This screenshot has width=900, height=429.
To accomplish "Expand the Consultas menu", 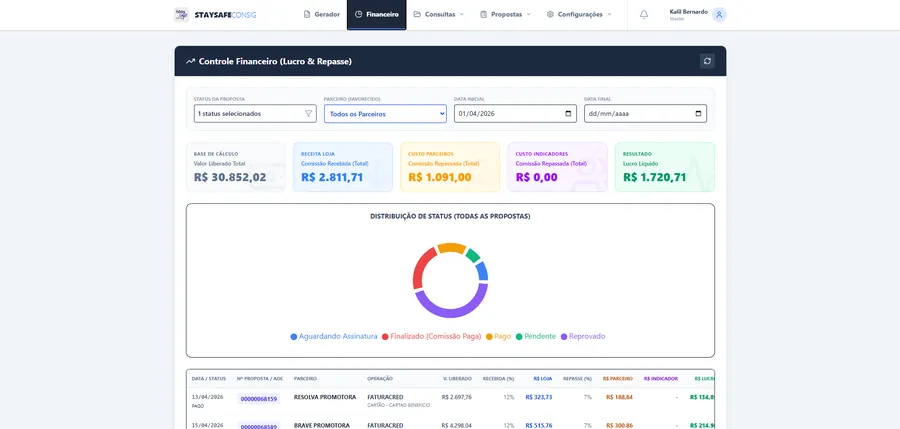I will click(x=439, y=14).
